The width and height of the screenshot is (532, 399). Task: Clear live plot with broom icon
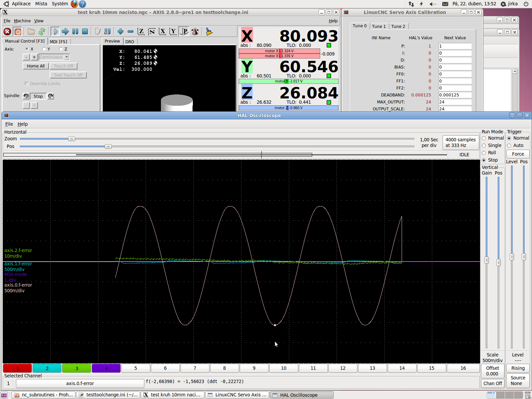209,32
